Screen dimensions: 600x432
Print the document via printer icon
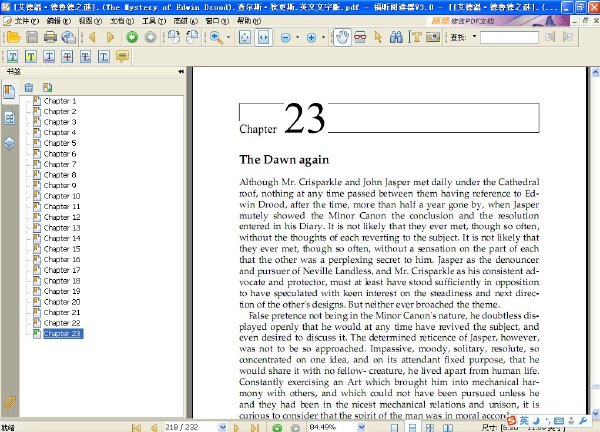coord(50,37)
